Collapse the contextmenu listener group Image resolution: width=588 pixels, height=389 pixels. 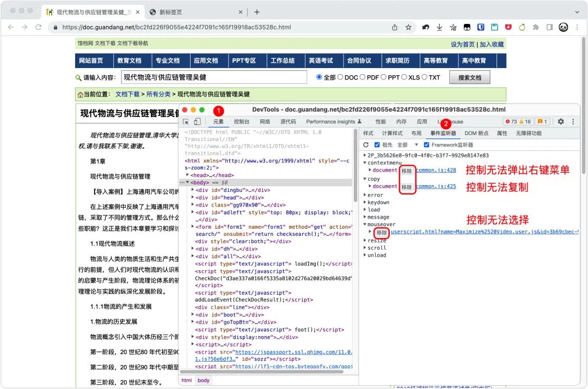pyautogui.click(x=364, y=163)
